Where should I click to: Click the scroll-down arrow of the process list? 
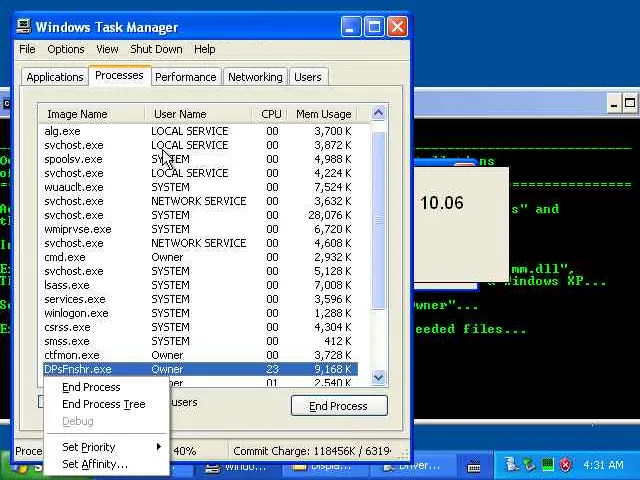click(378, 377)
